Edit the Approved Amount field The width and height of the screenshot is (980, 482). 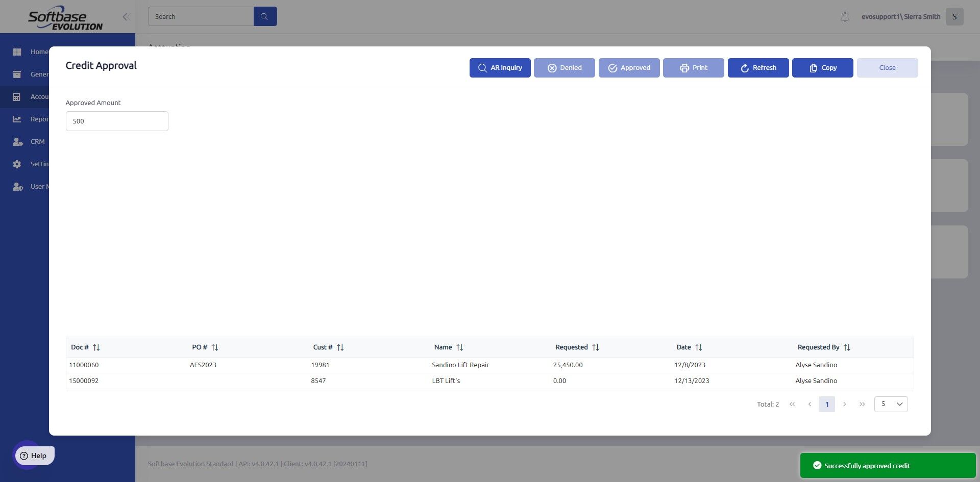click(x=117, y=121)
